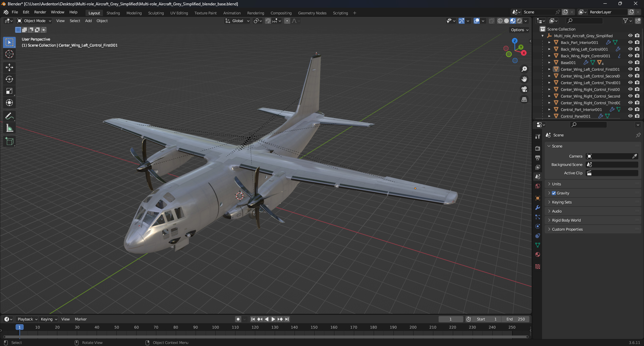Image resolution: width=644 pixels, height=346 pixels.
Task: Collapse the Multi_role_Aircraft_Grey_Simplified collection
Action: [543, 36]
